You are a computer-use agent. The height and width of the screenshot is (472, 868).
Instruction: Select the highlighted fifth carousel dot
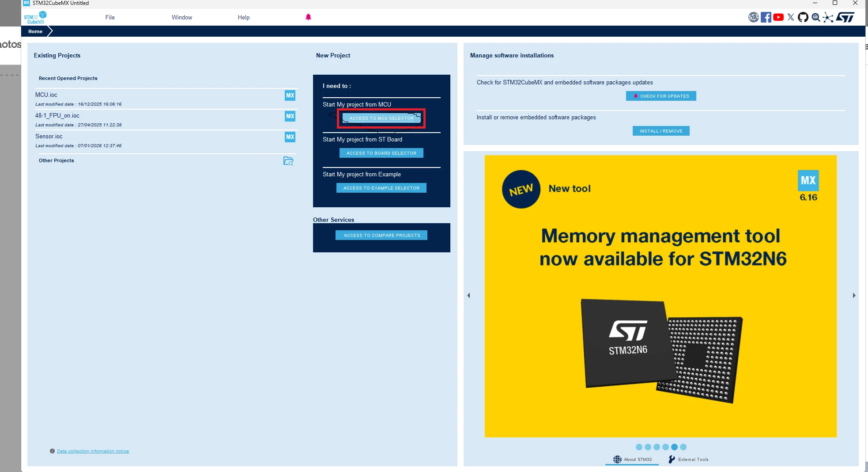tap(674, 447)
